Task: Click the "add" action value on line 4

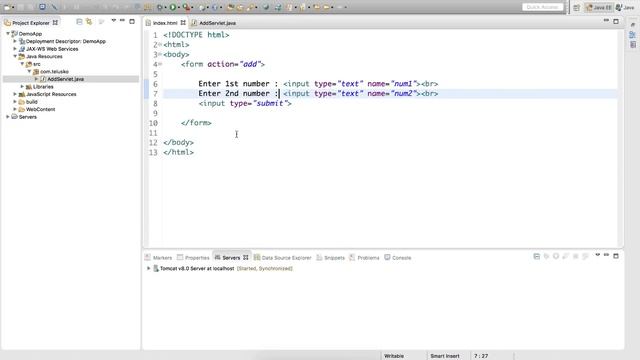Action: [x=250, y=64]
